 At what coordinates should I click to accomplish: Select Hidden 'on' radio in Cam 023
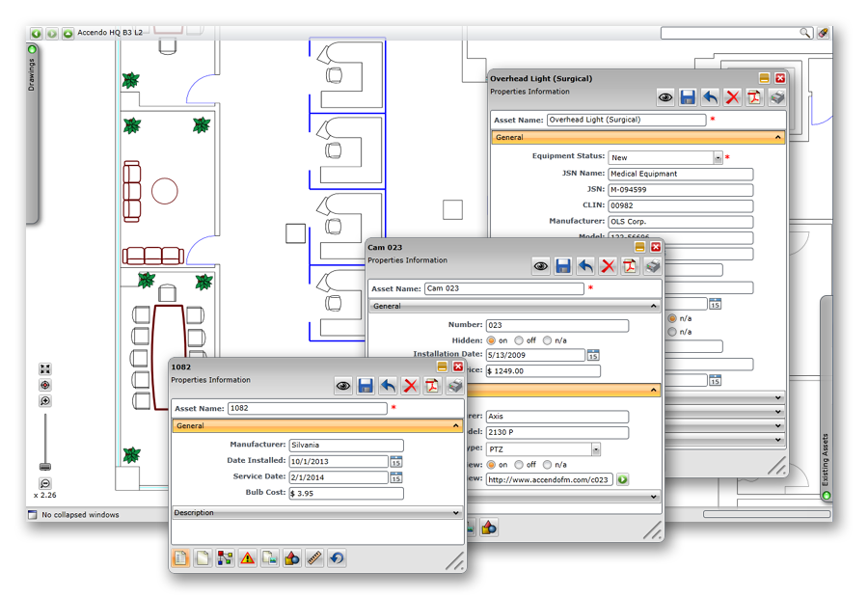[491, 340]
